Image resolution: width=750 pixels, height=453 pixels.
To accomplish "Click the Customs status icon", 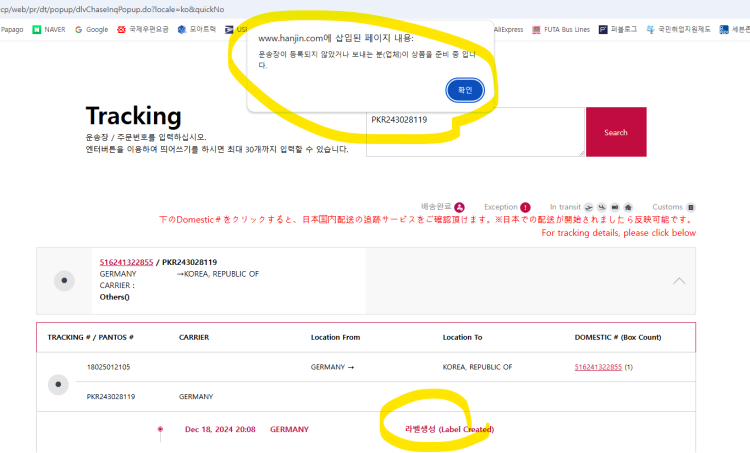I will click(x=691, y=207).
